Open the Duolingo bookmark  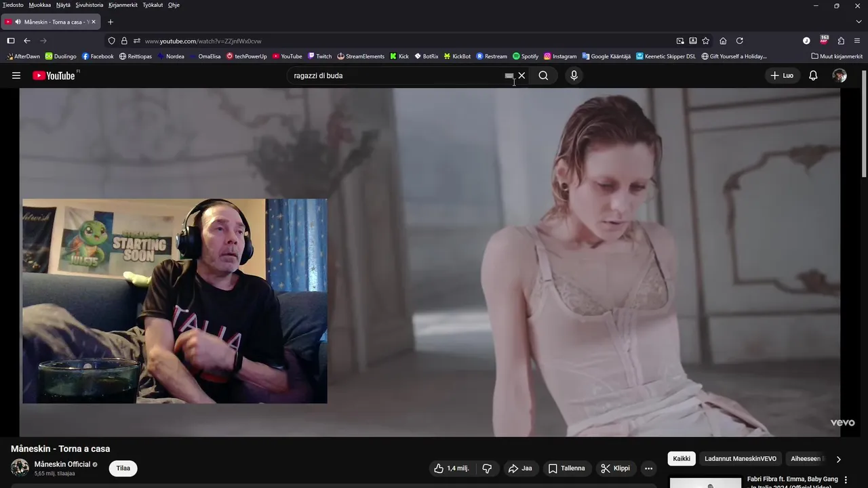tap(61, 56)
